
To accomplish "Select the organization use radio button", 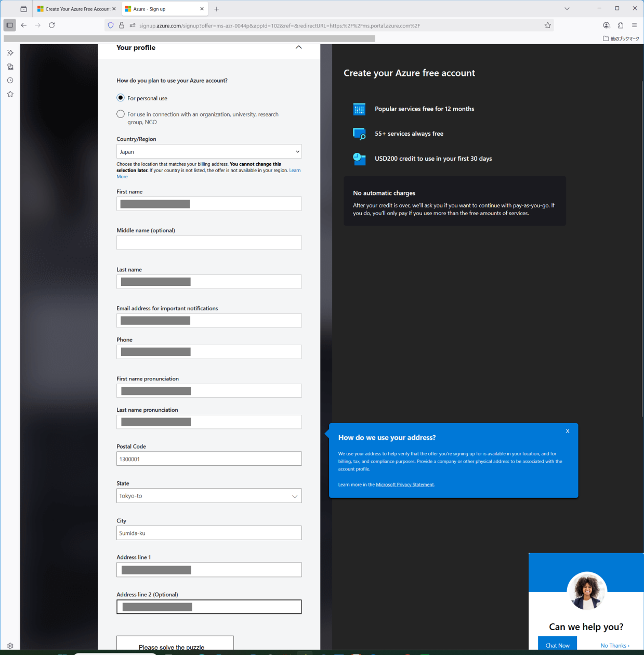I will click(121, 114).
